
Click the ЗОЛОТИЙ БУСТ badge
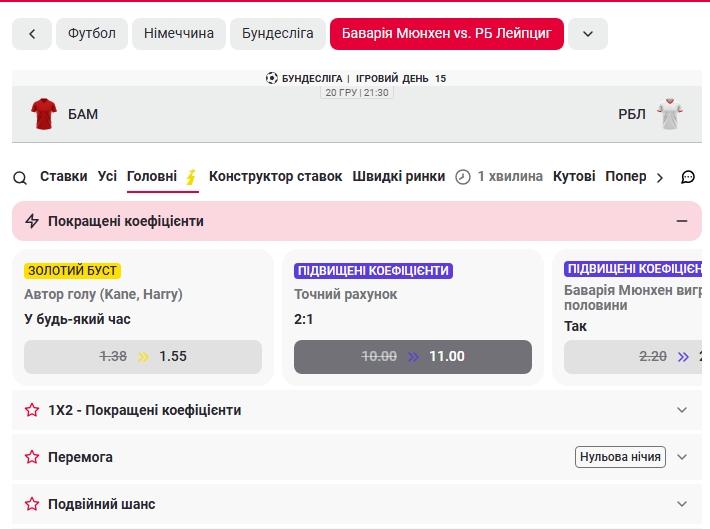tap(72, 270)
